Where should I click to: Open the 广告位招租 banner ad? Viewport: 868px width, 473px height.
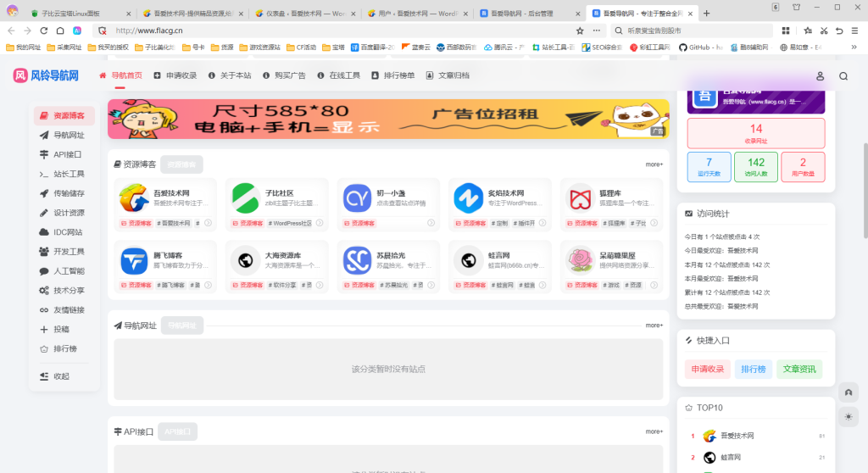tap(388, 119)
